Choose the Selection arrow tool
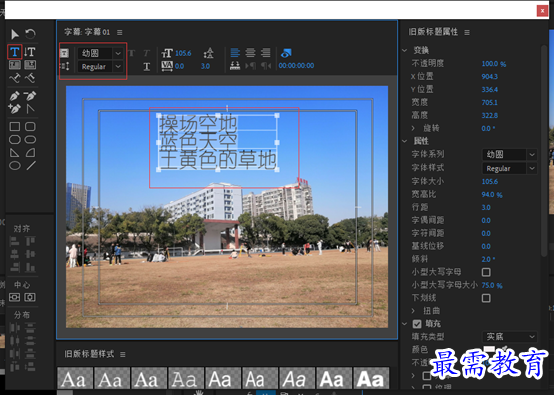Screen dimensions: 554x395 pos(14,34)
